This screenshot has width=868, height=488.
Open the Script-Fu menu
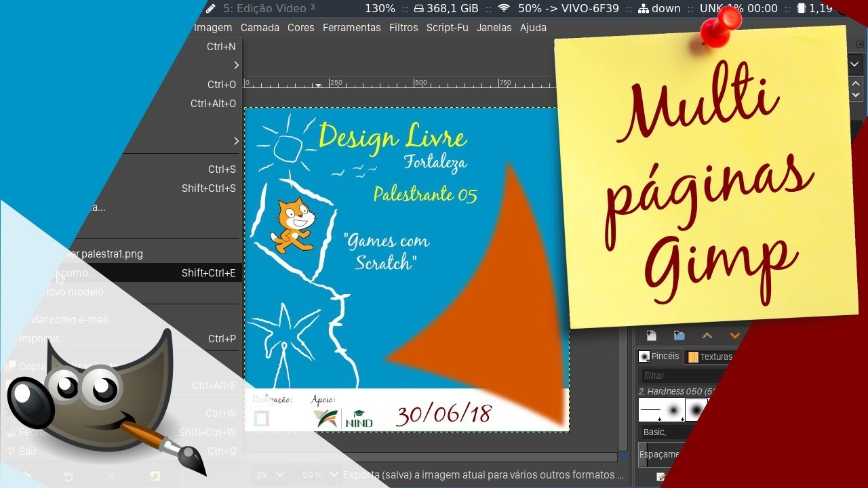[x=447, y=28]
